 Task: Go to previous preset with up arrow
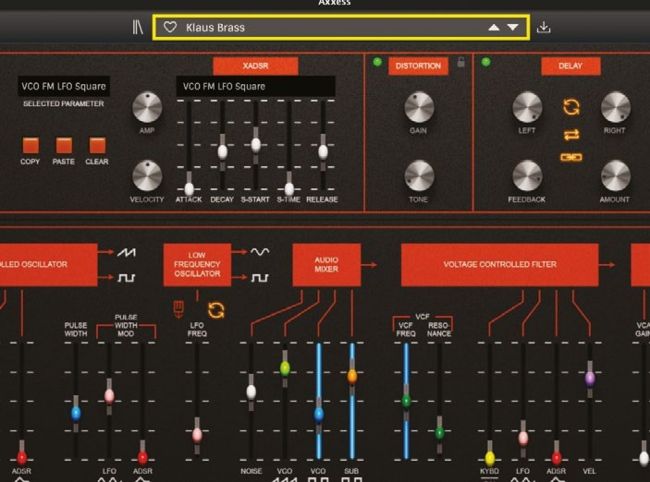pyautogui.click(x=493, y=27)
